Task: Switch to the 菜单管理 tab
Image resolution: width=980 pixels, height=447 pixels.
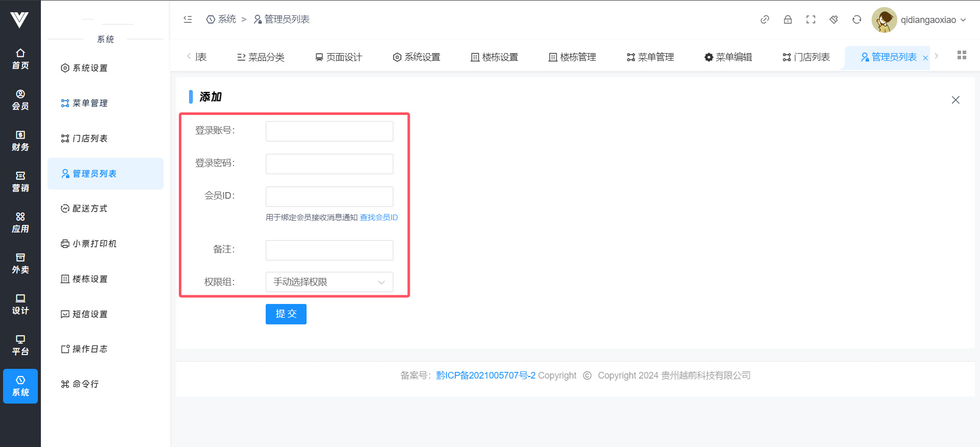Action: pyautogui.click(x=650, y=57)
